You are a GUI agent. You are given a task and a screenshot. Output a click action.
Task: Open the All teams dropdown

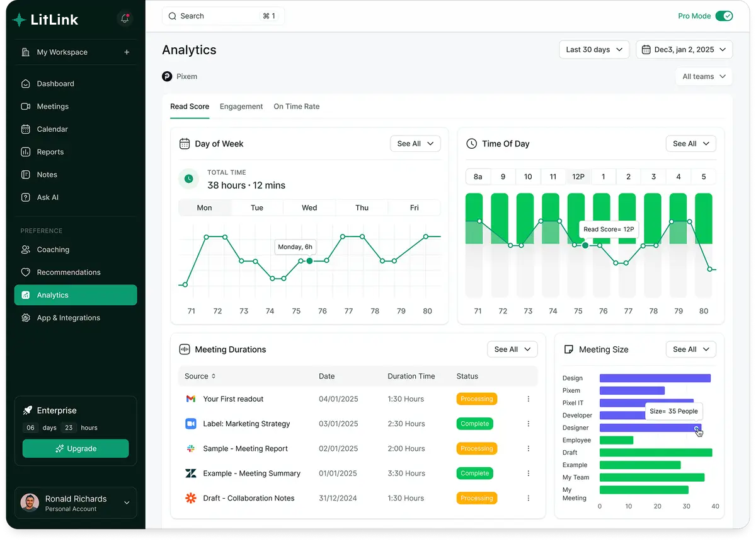[x=704, y=76]
